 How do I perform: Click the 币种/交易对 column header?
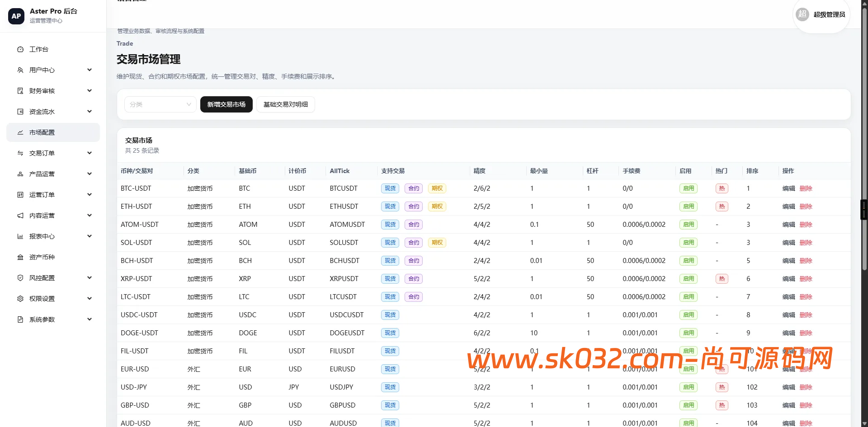coord(137,171)
